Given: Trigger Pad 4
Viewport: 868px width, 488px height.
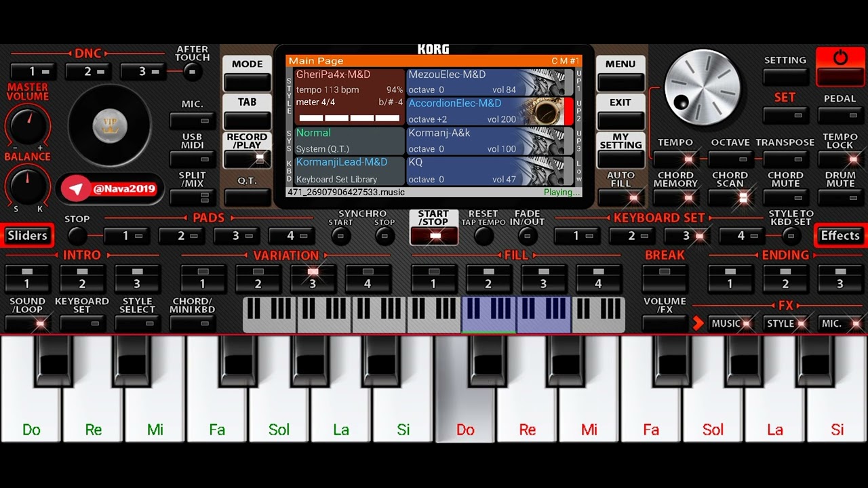Looking at the screenshot, I should coord(292,236).
